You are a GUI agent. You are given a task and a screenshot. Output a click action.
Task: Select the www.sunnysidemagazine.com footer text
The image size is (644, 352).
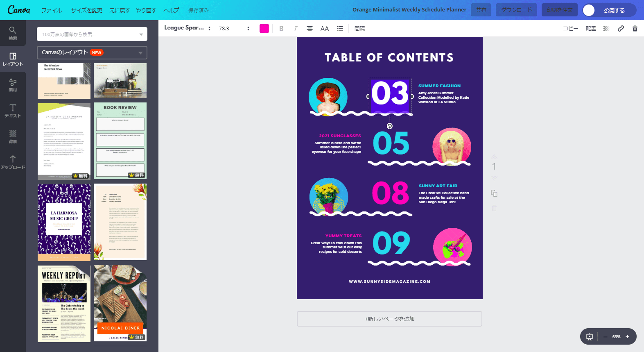[x=389, y=282]
